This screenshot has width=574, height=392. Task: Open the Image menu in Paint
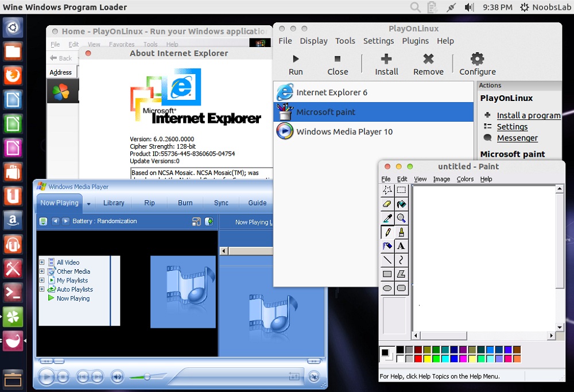pyautogui.click(x=441, y=179)
